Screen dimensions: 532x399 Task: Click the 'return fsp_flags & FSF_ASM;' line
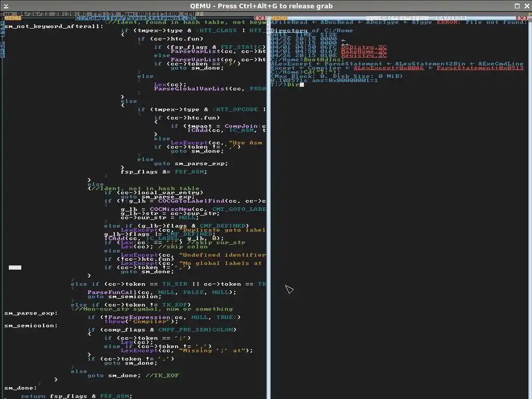[77, 396]
